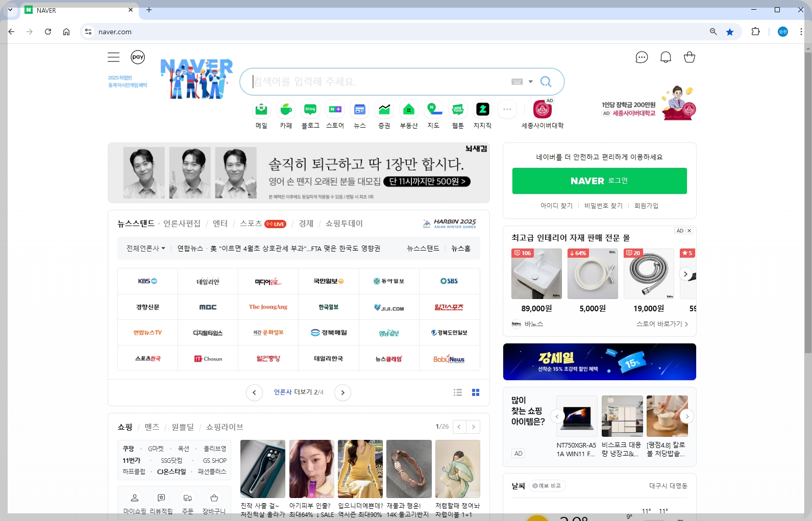
Task: Click the 비밀번호 찾기 link
Action: [x=603, y=206]
